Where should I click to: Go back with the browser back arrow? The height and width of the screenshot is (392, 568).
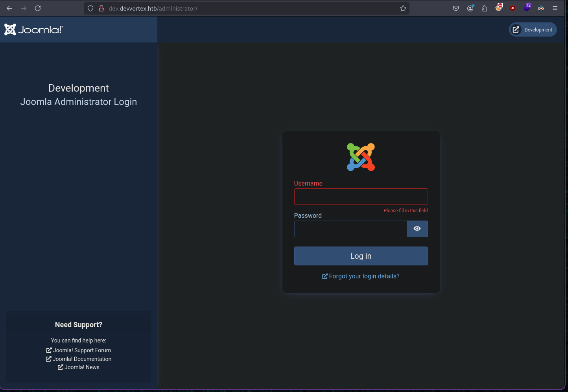(x=9, y=8)
